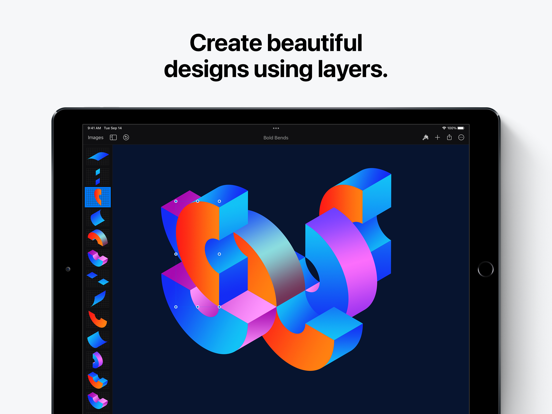Select the purple half-ring layer thumbnail
This screenshot has width=552, height=414.
pyautogui.click(x=98, y=360)
